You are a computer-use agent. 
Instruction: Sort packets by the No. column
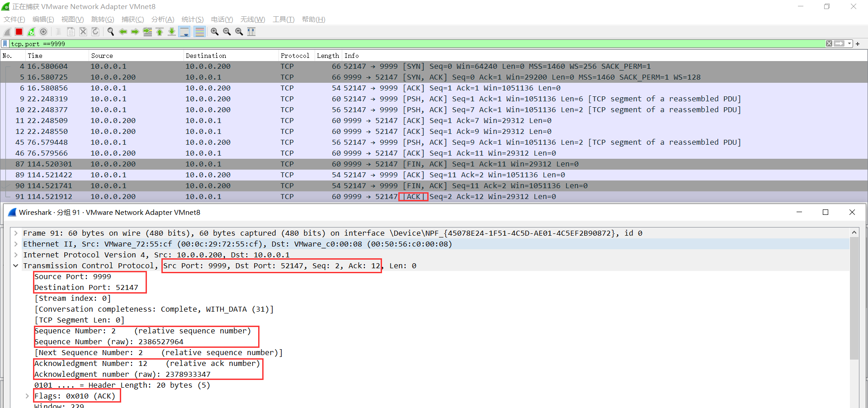click(x=13, y=56)
